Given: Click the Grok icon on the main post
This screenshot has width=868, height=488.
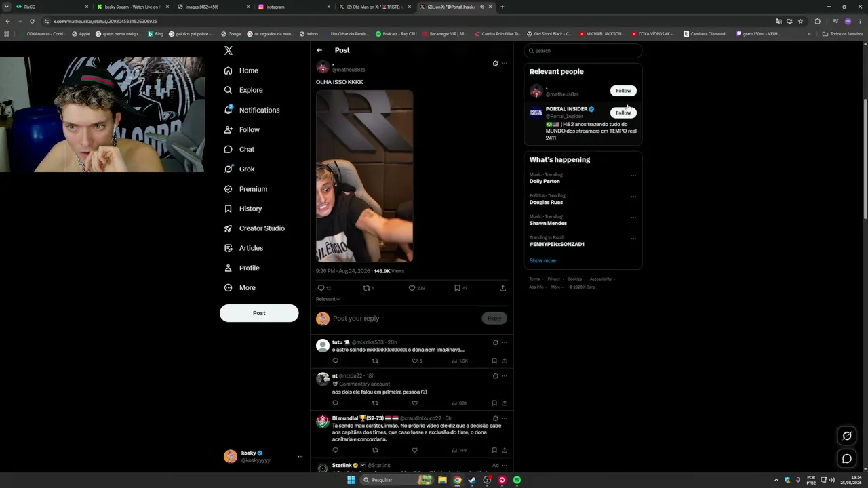Looking at the screenshot, I should pos(495,63).
